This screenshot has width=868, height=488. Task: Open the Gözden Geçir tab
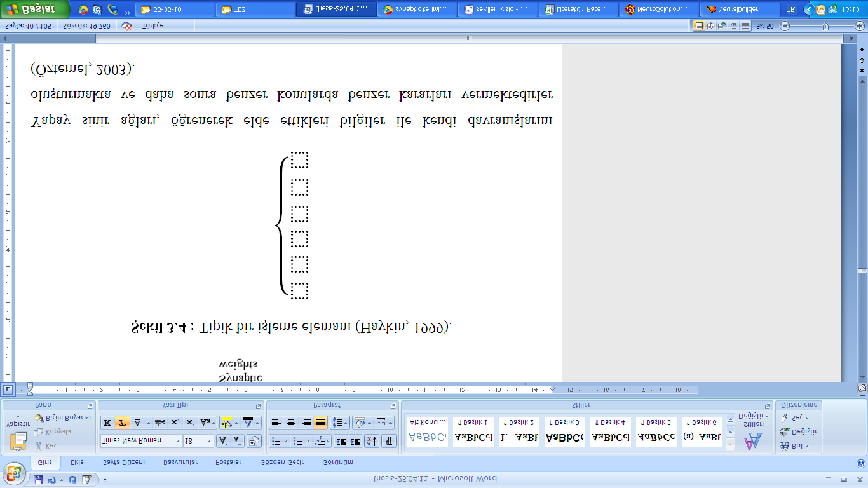coord(281,462)
